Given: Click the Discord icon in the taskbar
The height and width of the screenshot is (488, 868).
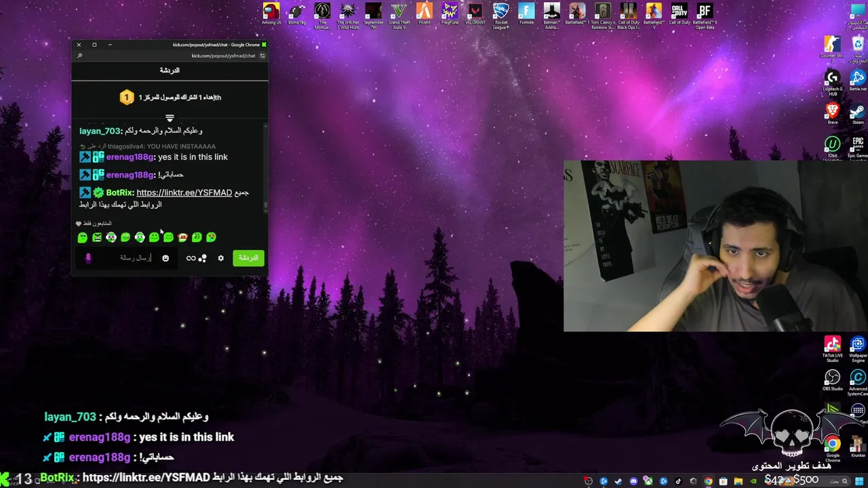Looking at the screenshot, I should (633, 481).
